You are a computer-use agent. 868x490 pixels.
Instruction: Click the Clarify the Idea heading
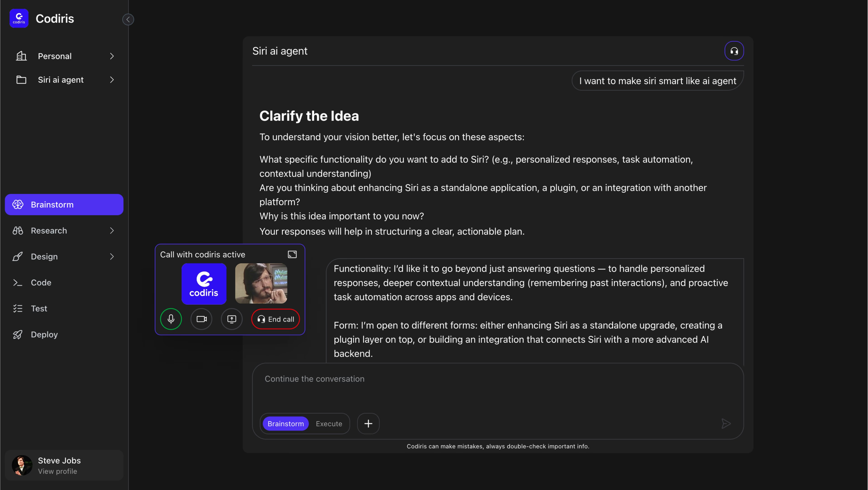click(x=309, y=116)
